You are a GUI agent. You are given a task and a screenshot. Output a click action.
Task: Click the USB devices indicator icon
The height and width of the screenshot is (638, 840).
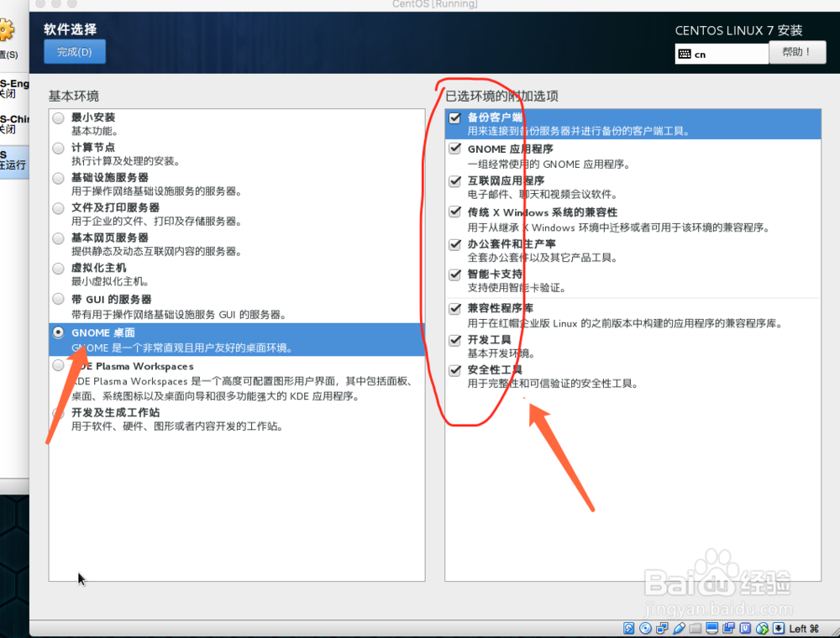click(679, 628)
